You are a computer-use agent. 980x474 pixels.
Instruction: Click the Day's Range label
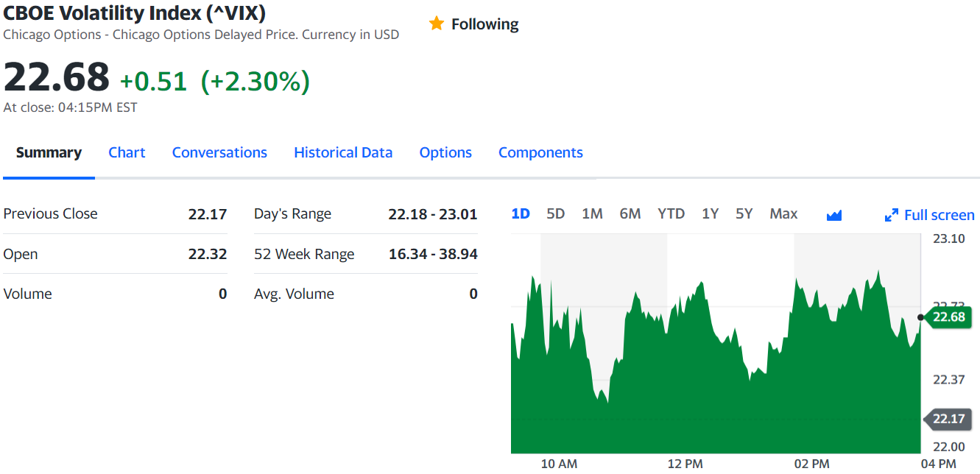[x=293, y=214]
